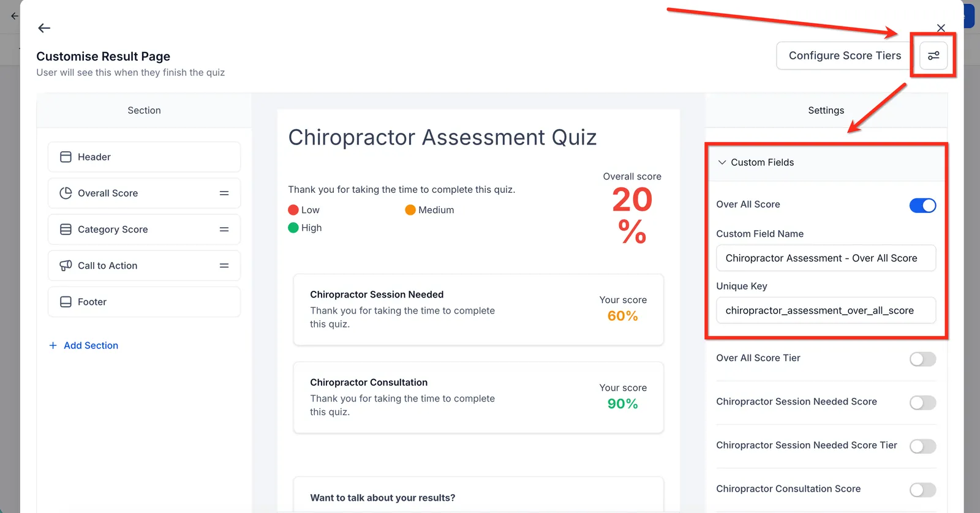980x513 pixels.
Task: Click the Overall Score reorder handle
Action: click(224, 193)
